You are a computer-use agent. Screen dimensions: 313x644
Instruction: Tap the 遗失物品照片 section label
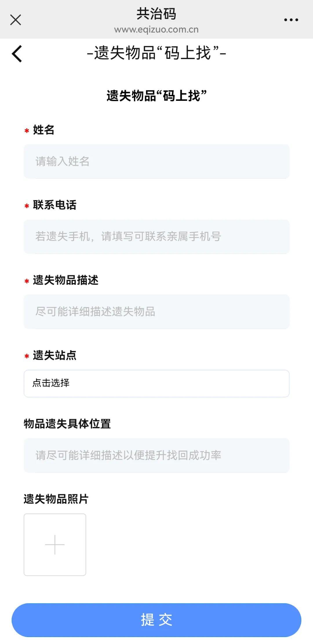point(56,499)
